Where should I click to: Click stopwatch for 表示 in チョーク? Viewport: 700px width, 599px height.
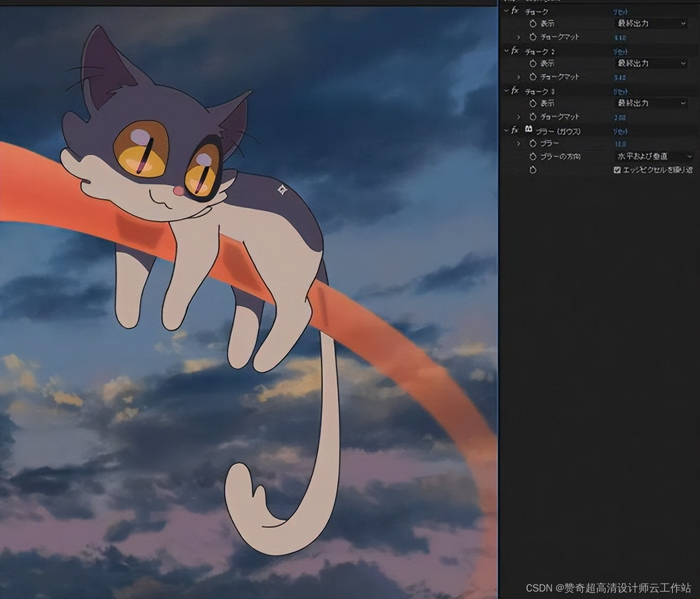pos(533,23)
